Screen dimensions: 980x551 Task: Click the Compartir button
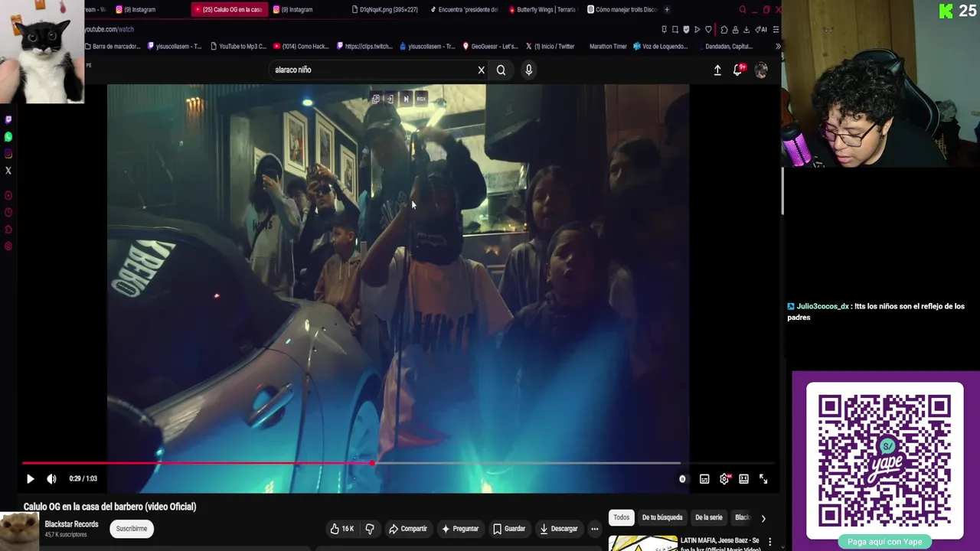407,529
